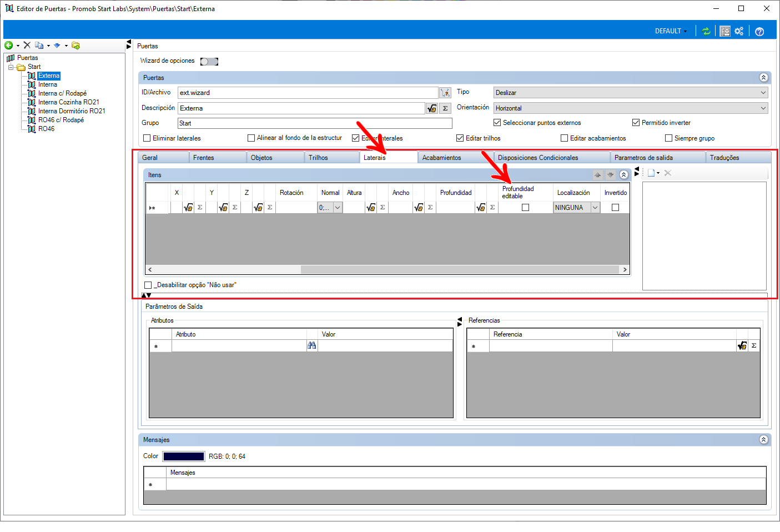Open the Tipo dropdown showing Deslizar

[631, 93]
